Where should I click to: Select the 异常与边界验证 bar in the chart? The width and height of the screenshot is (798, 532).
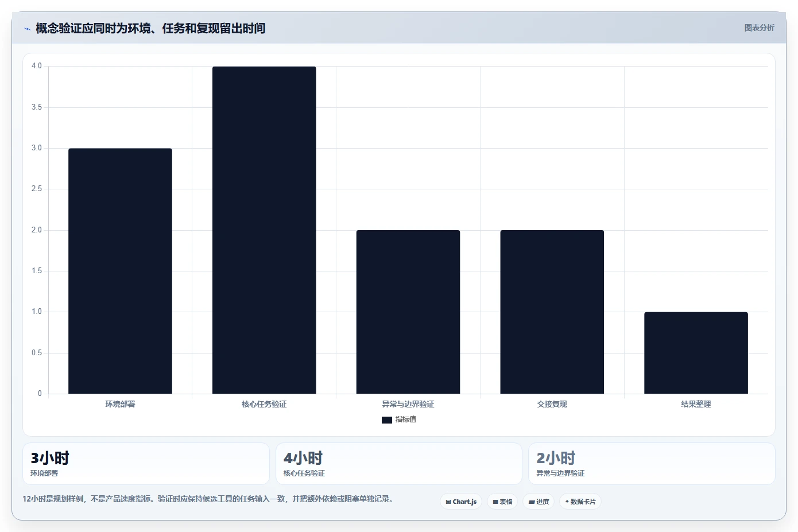pos(408,312)
